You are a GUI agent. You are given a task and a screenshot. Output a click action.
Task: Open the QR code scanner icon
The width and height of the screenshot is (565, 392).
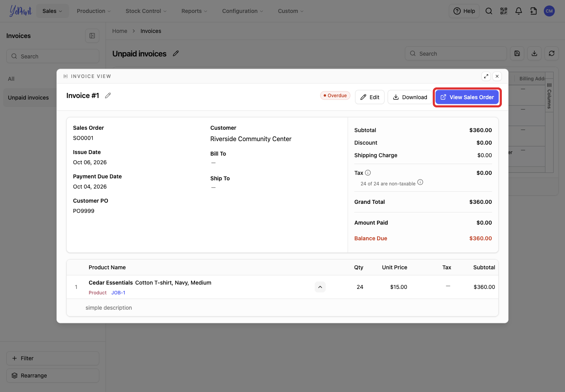click(504, 11)
